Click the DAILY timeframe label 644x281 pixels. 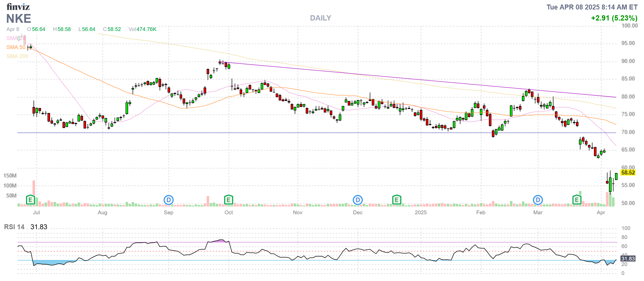coord(320,18)
